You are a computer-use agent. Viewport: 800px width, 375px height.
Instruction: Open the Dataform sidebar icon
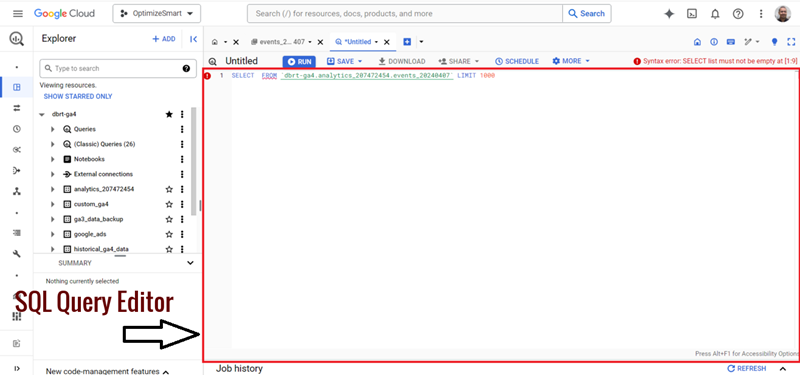[x=17, y=170]
